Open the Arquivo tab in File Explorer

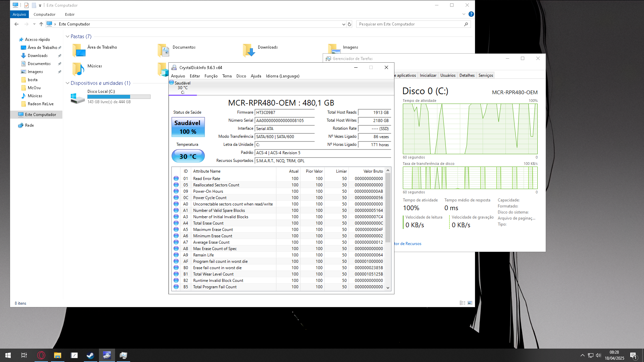click(x=19, y=14)
